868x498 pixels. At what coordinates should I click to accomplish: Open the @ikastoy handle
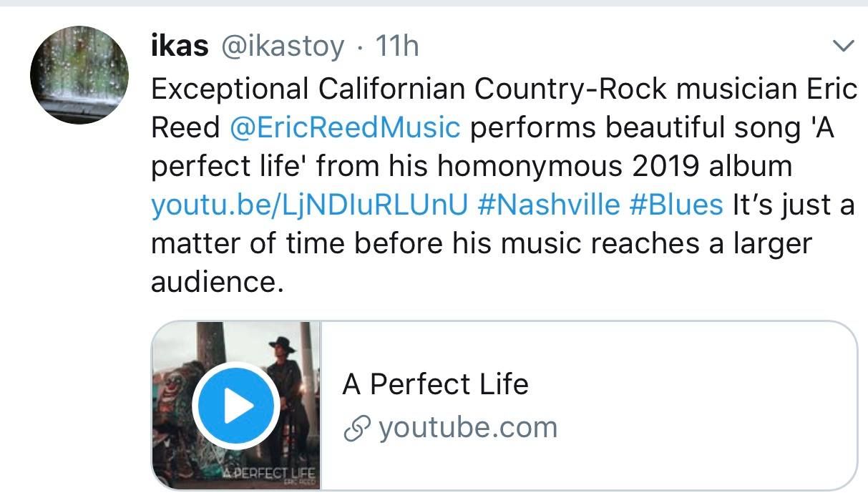[x=283, y=47]
